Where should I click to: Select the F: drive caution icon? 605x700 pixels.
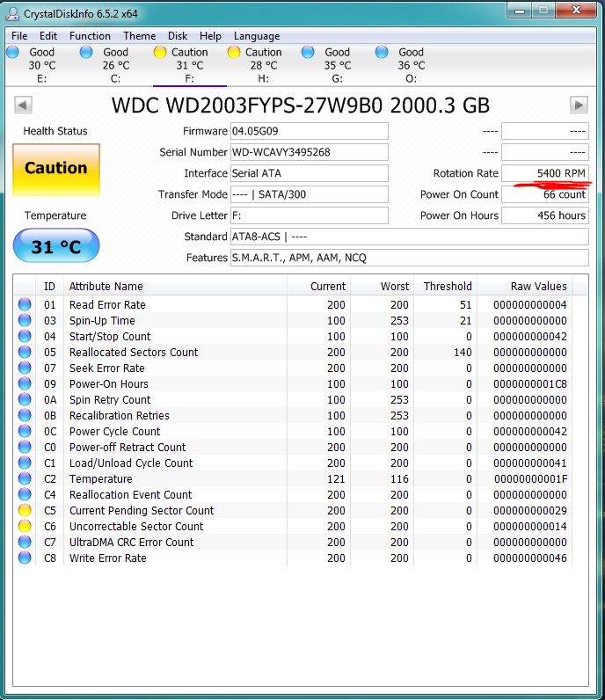click(x=160, y=52)
